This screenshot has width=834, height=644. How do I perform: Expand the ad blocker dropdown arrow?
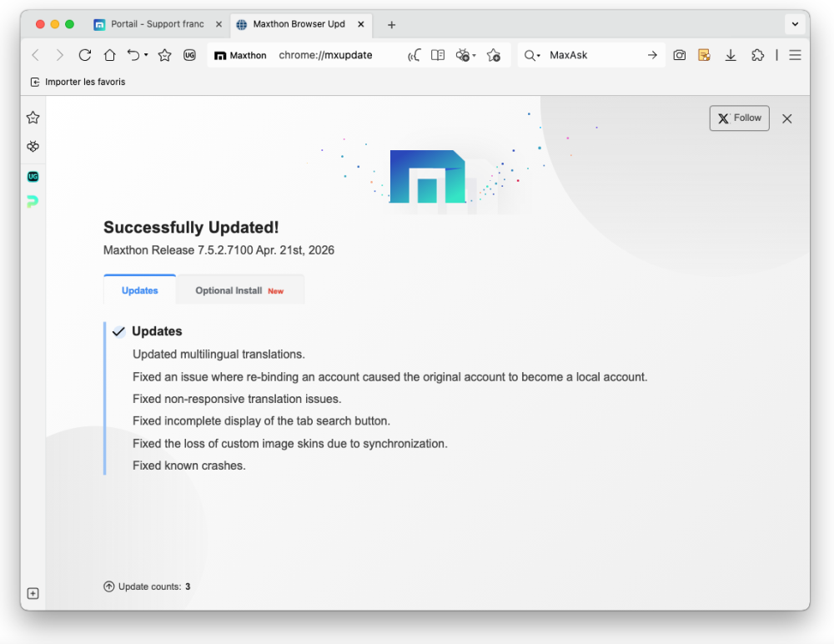[x=474, y=55]
